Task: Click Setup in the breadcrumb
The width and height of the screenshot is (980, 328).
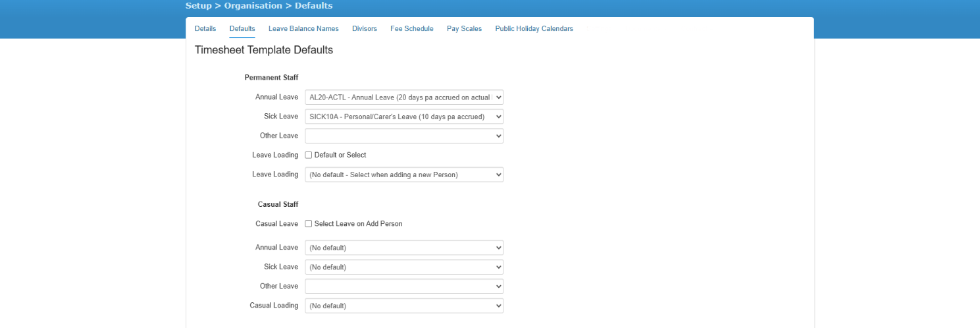Action: coord(199,6)
